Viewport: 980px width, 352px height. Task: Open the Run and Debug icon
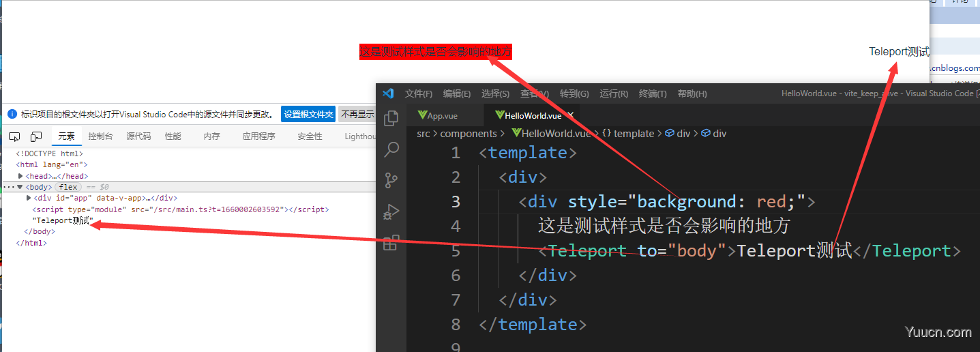coord(391,211)
